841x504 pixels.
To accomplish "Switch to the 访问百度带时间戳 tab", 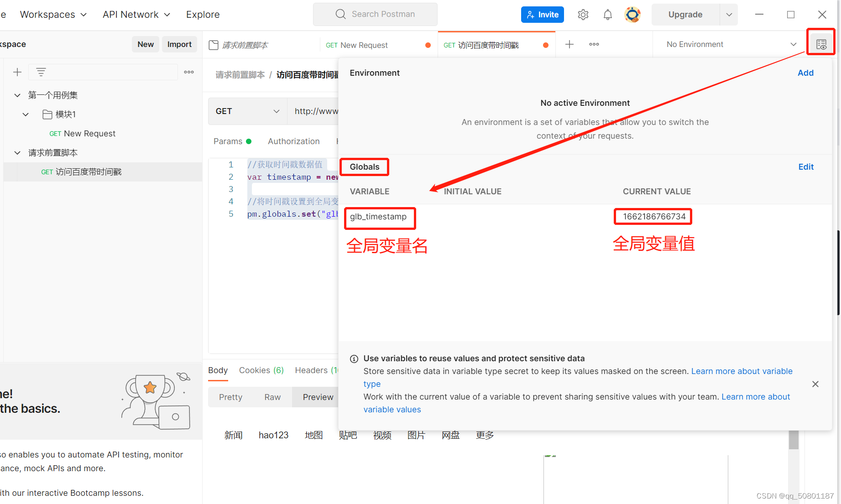I will 496,45.
